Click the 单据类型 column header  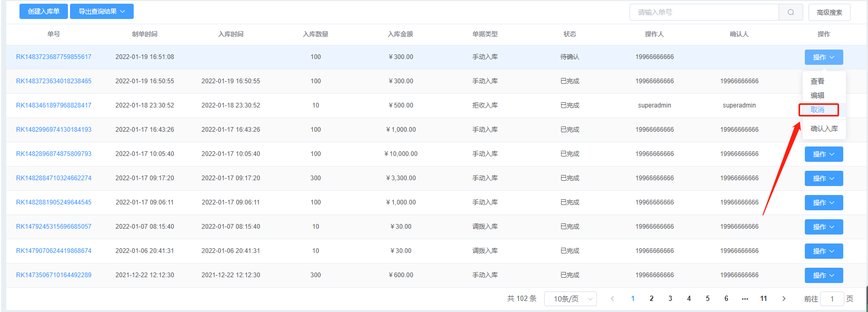(485, 34)
